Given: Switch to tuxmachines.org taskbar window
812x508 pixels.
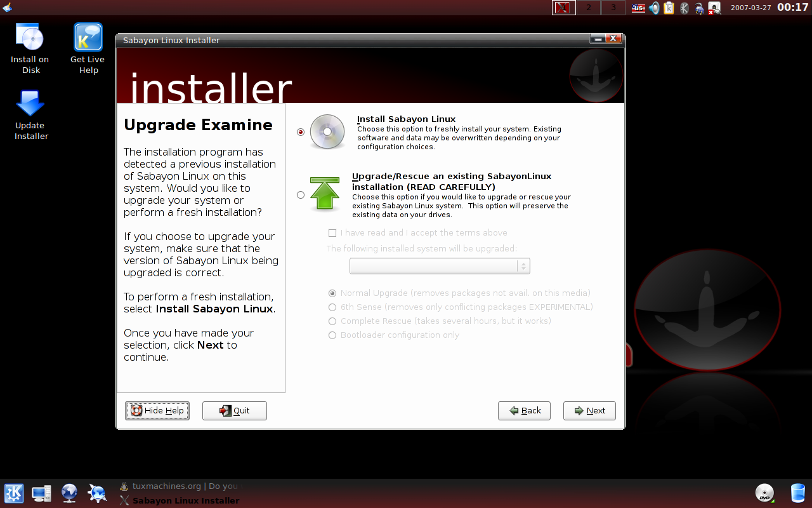Looking at the screenshot, I should pyautogui.click(x=180, y=486).
